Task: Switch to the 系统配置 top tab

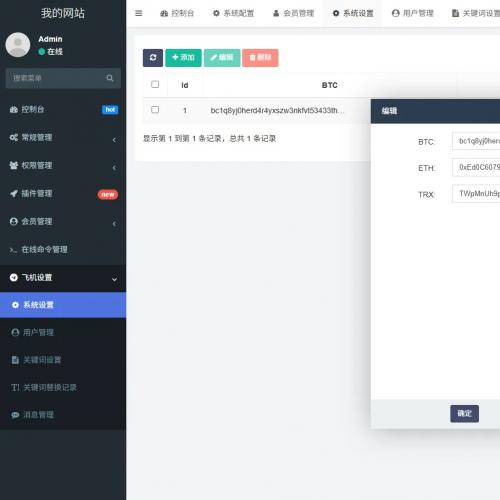Action: point(234,13)
